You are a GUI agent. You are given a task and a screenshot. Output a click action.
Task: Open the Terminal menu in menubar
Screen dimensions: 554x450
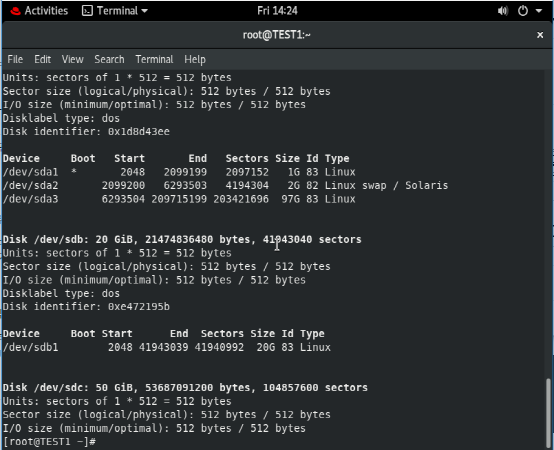154,59
